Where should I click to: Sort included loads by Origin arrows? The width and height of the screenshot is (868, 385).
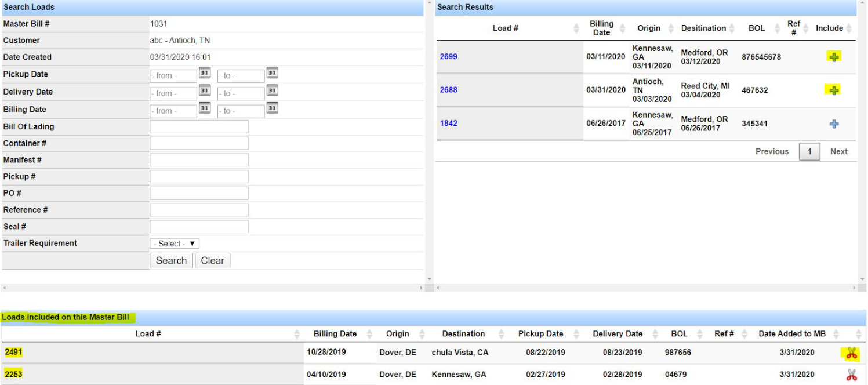pos(422,334)
